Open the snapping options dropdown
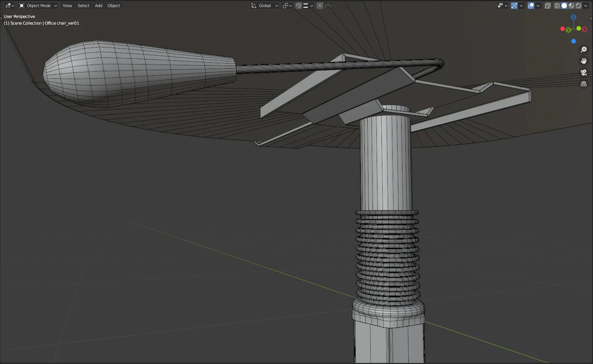The width and height of the screenshot is (593, 364). (308, 6)
